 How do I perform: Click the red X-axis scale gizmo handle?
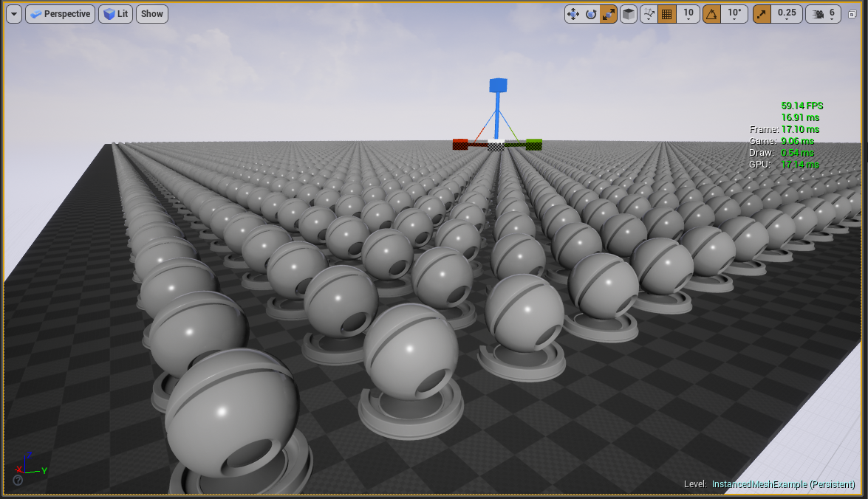pos(460,145)
